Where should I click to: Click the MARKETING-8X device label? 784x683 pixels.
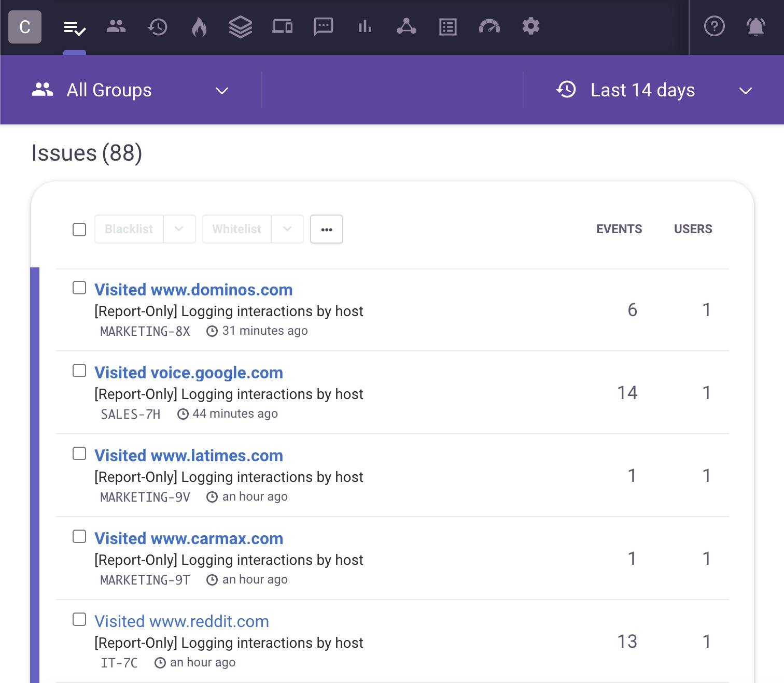point(145,331)
